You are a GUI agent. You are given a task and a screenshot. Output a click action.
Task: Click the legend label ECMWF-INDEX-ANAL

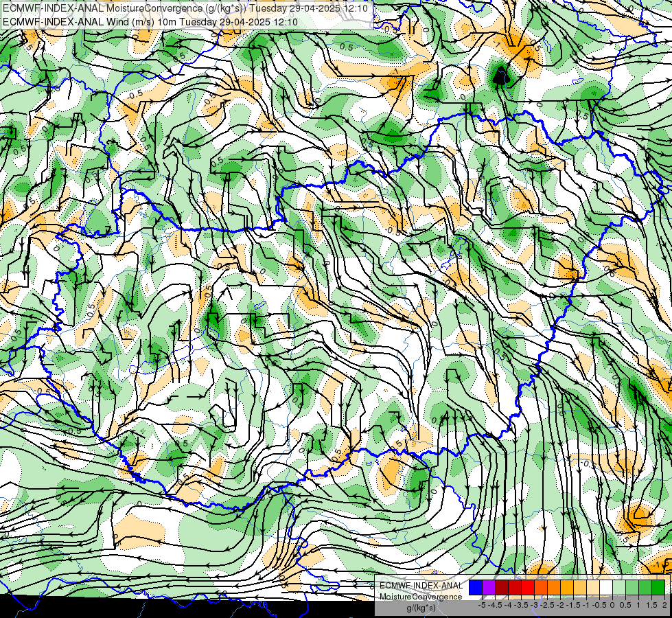pos(421,586)
